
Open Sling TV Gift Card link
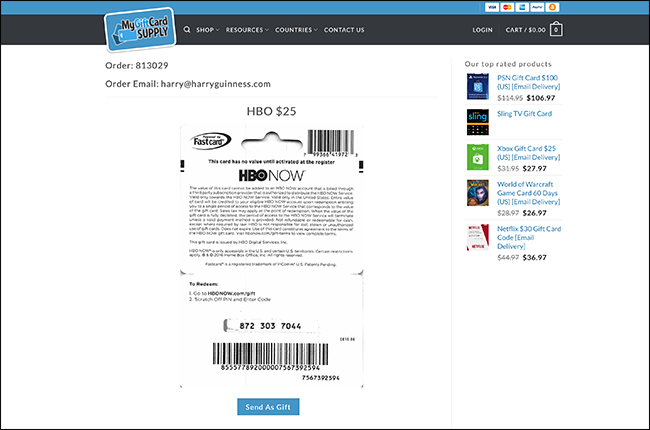point(524,114)
